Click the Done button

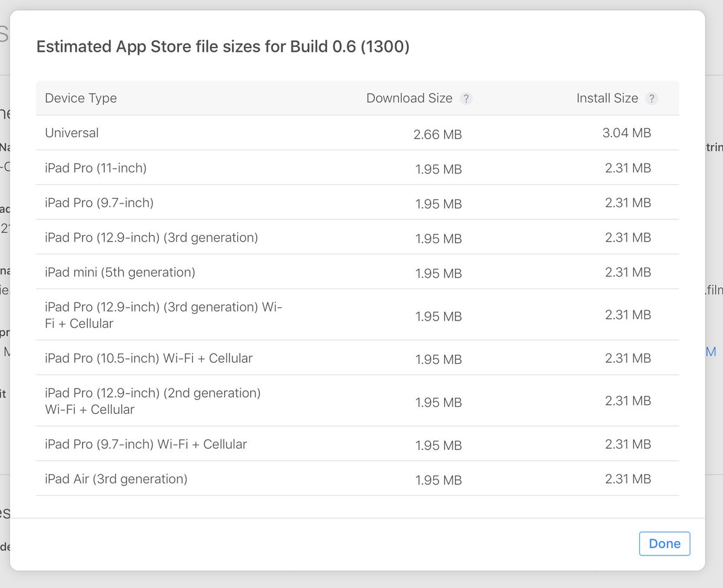pos(665,543)
